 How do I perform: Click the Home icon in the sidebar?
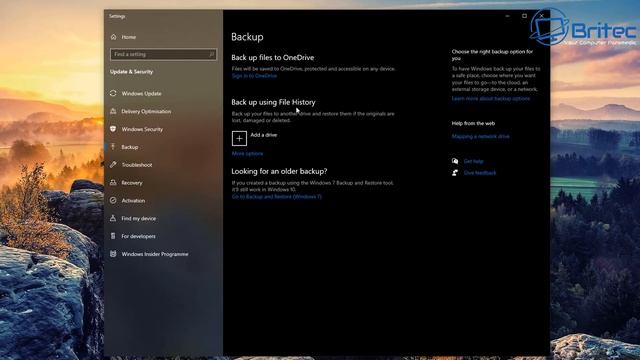(x=113, y=37)
